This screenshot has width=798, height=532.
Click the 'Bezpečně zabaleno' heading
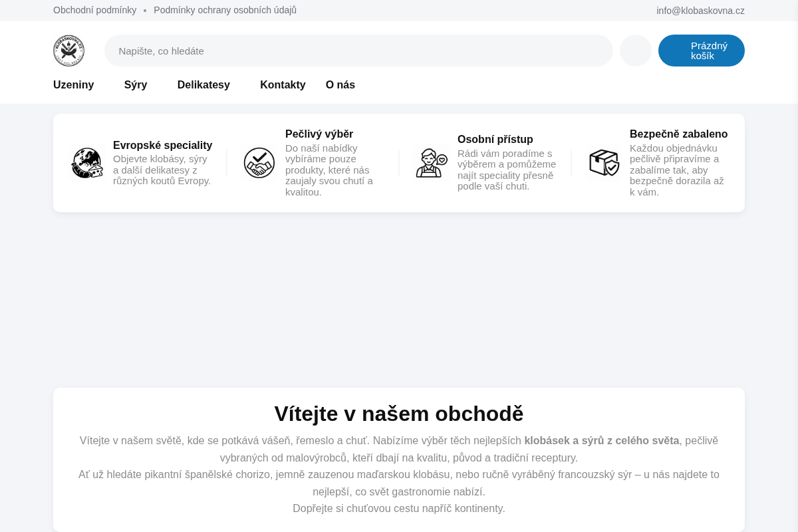(x=679, y=134)
